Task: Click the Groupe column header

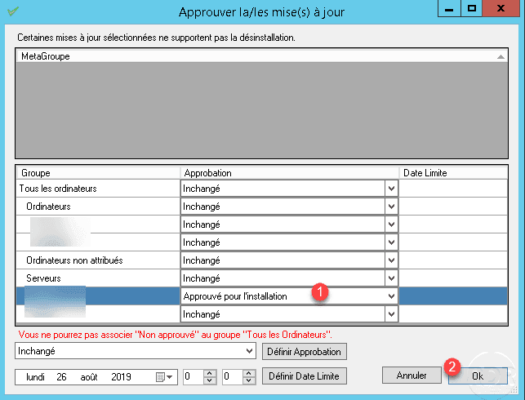Action: 98,173
